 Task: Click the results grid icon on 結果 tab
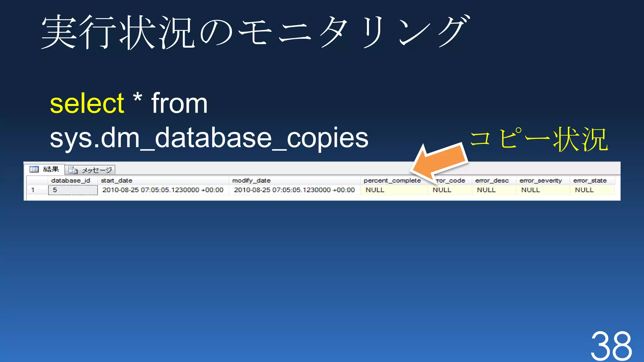pyautogui.click(x=34, y=169)
